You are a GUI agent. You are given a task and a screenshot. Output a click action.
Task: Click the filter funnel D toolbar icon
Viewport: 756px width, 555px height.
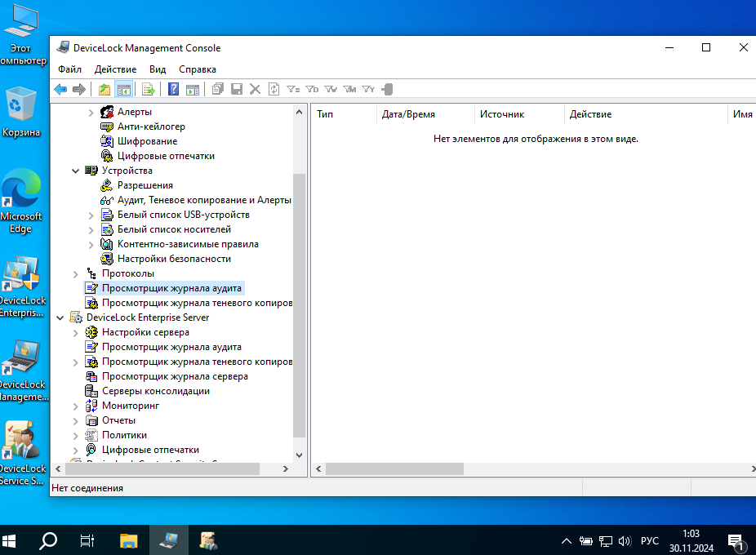(x=312, y=89)
